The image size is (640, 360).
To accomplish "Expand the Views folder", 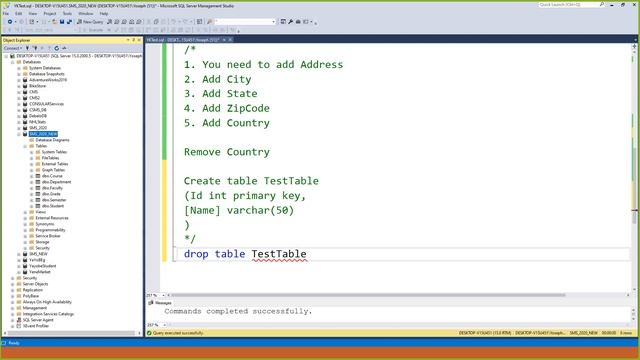I will (25, 212).
